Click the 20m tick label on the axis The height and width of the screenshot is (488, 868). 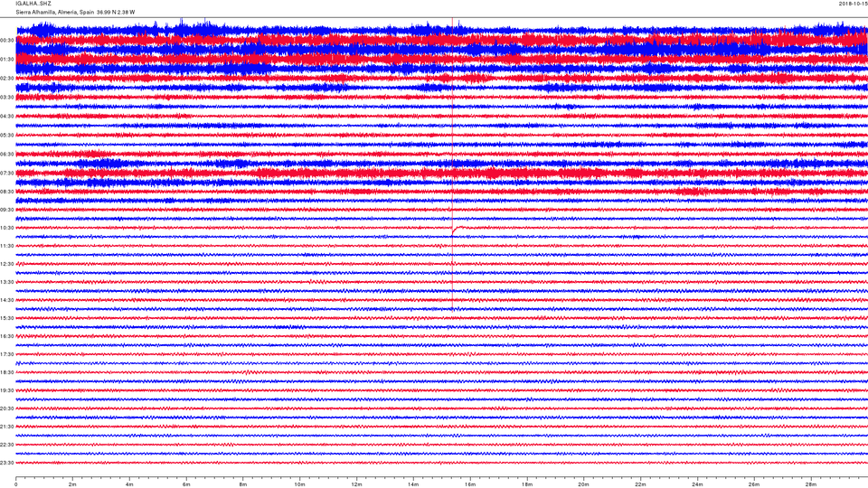pos(583,484)
